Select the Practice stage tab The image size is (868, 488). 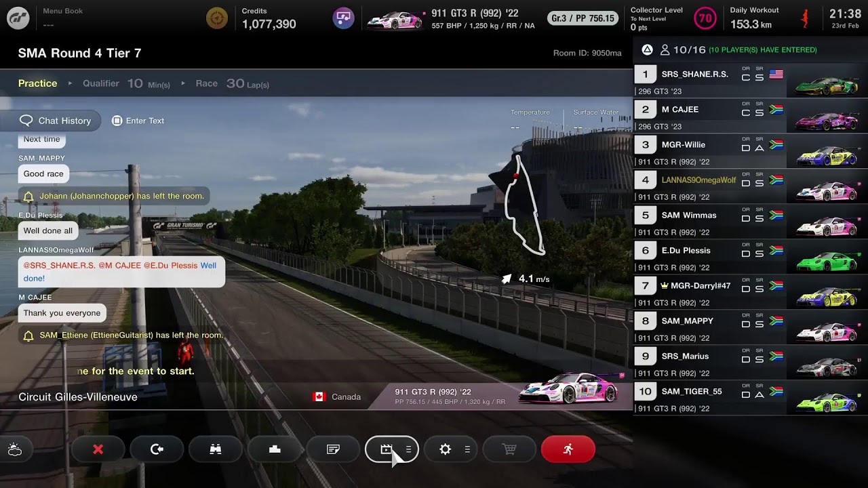38,83
